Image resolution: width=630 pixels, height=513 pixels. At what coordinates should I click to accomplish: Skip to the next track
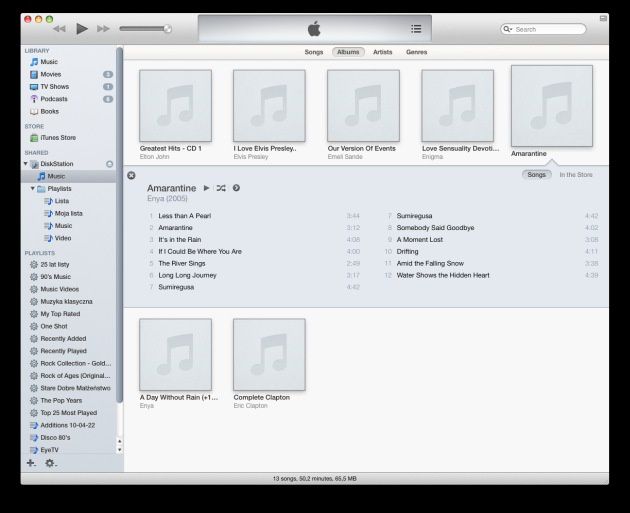pos(103,29)
